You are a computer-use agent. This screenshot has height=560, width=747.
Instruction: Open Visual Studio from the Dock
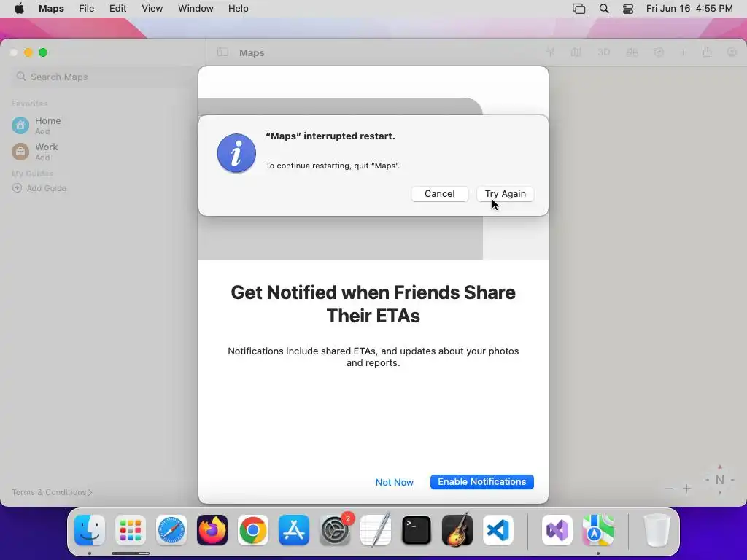coord(557,530)
